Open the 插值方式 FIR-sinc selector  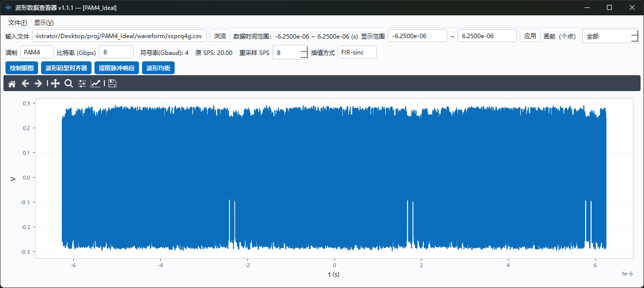pyautogui.click(x=357, y=52)
